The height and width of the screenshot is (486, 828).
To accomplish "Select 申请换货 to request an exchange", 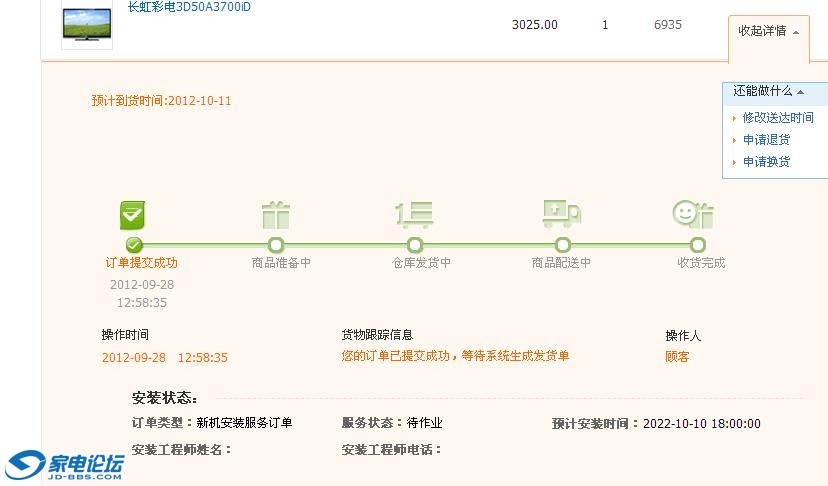I will point(766,162).
